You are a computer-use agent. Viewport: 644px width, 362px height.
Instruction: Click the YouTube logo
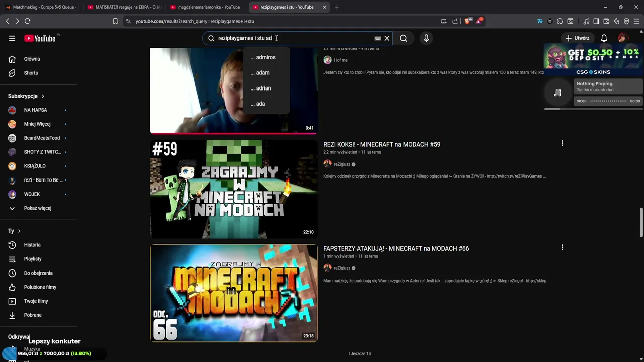(x=40, y=38)
